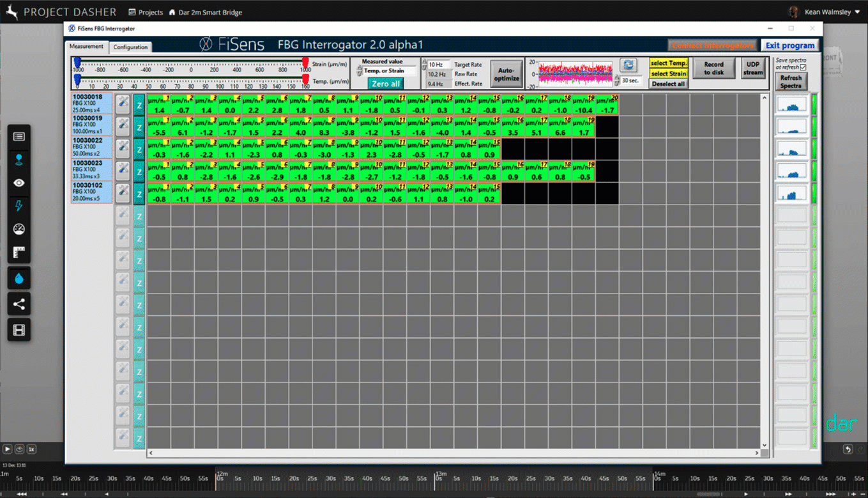Click the lightning energy icon in the sidebar

click(x=19, y=205)
